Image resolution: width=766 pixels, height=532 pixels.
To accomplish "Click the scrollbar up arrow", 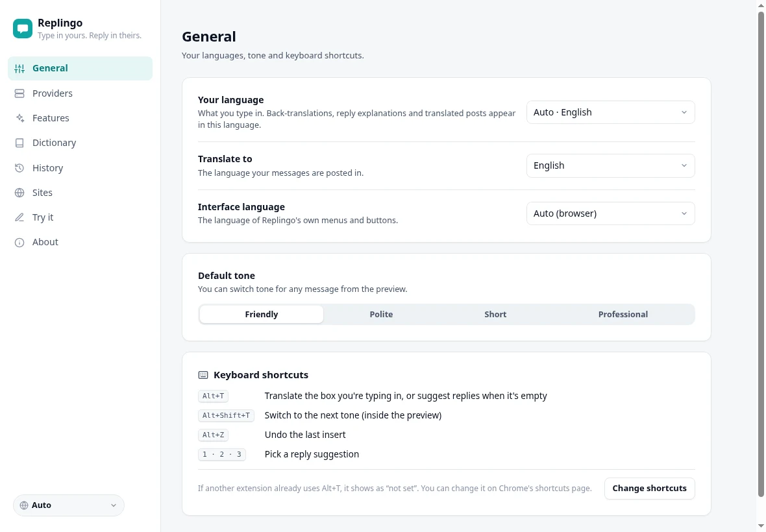I will tap(761, 5).
